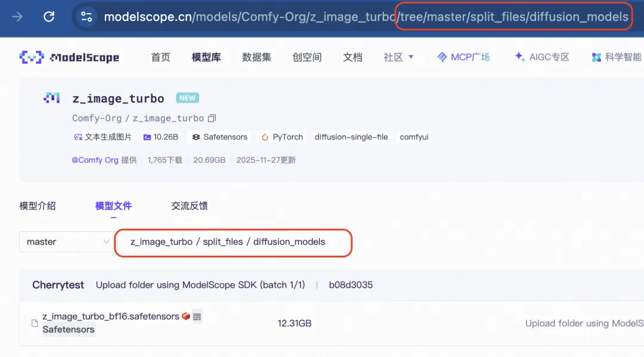Image resolution: width=644 pixels, height=357 pixels.
Task: Click the comfyui tag
Action: pyautogui.click(x=414, y=137)
